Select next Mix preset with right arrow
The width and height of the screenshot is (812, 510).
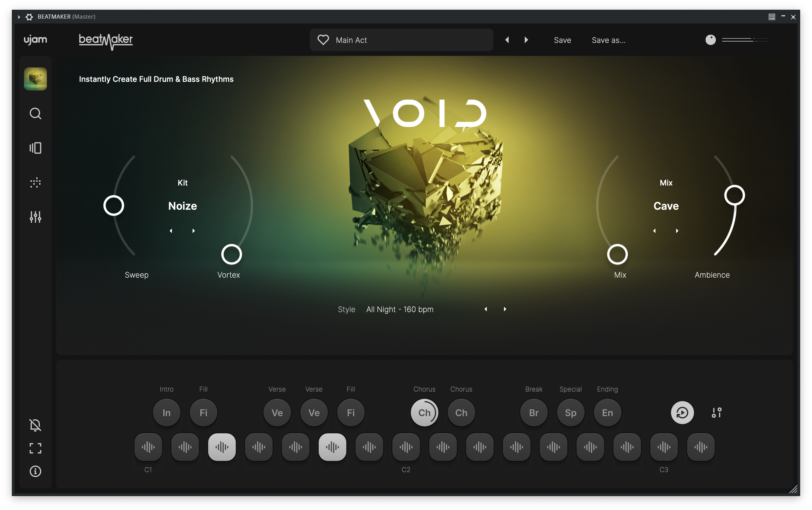coord(677,231)
